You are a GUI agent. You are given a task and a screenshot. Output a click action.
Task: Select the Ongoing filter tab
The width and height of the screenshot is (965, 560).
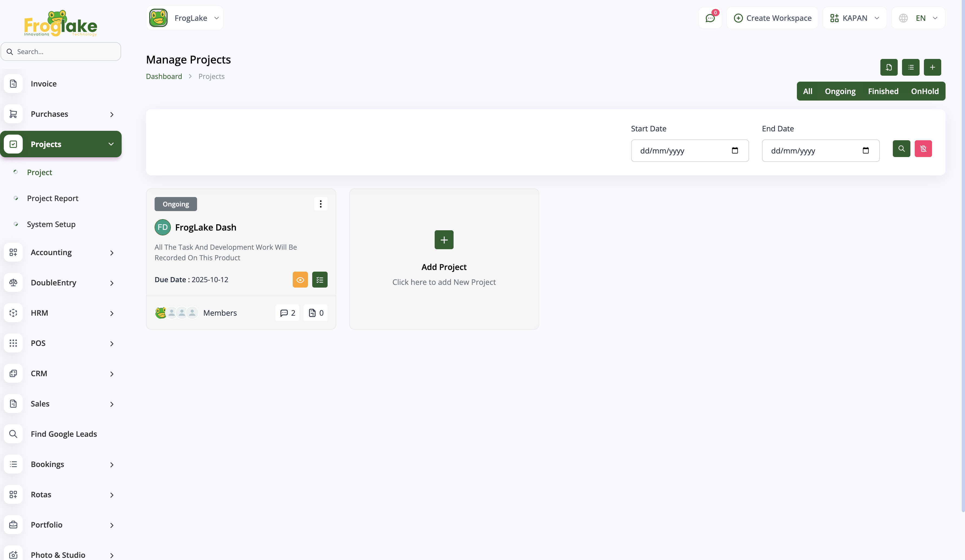pos(840,91)
